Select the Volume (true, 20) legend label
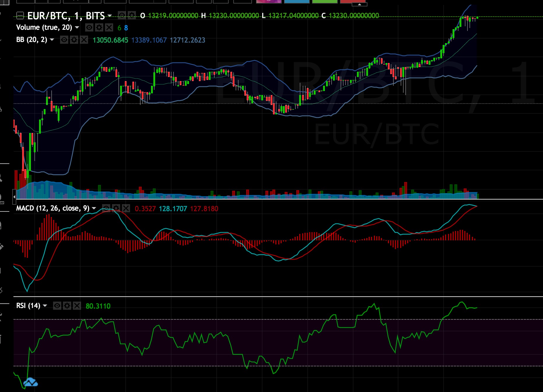 (44, 27)
